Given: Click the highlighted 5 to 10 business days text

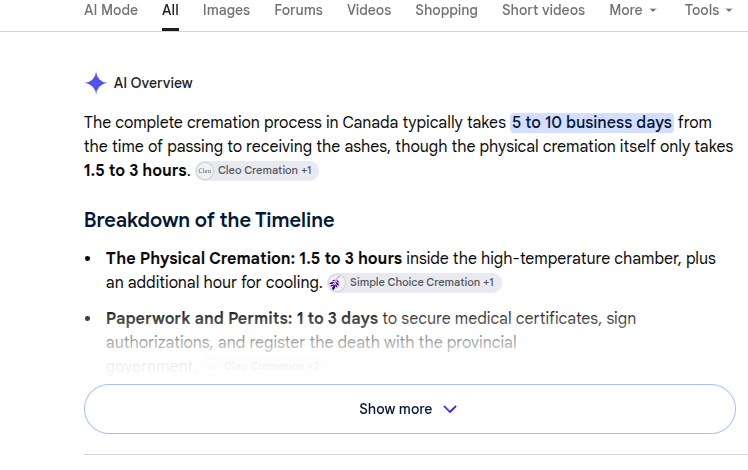Looking at the screenshot, I should coord(592,123).
